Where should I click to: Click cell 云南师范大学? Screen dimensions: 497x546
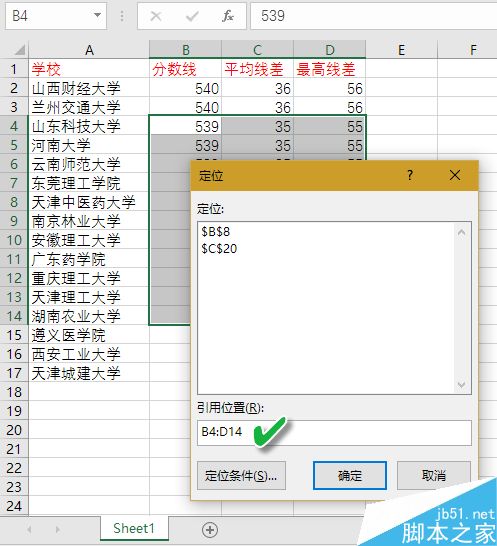click(89, 164)
